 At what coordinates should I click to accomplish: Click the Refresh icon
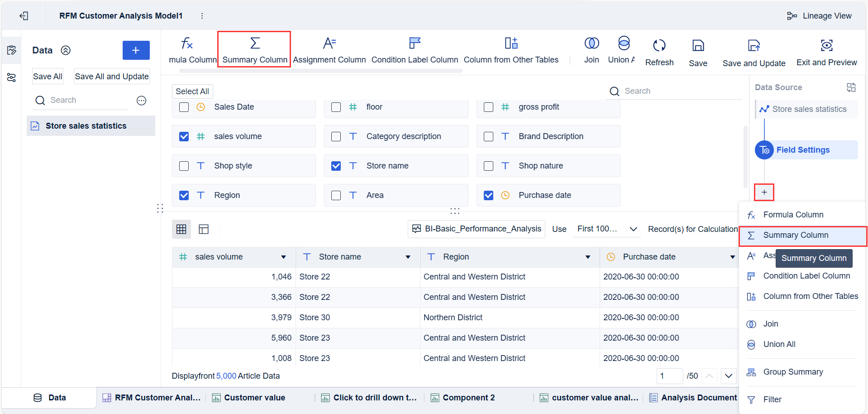tap(659, 45)
